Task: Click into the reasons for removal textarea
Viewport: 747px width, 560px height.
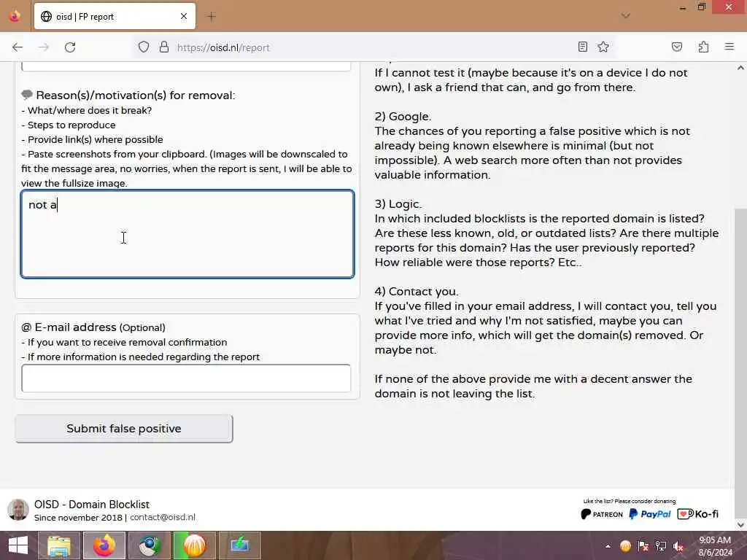Action: pyautogui.click(x=187, y=234)
